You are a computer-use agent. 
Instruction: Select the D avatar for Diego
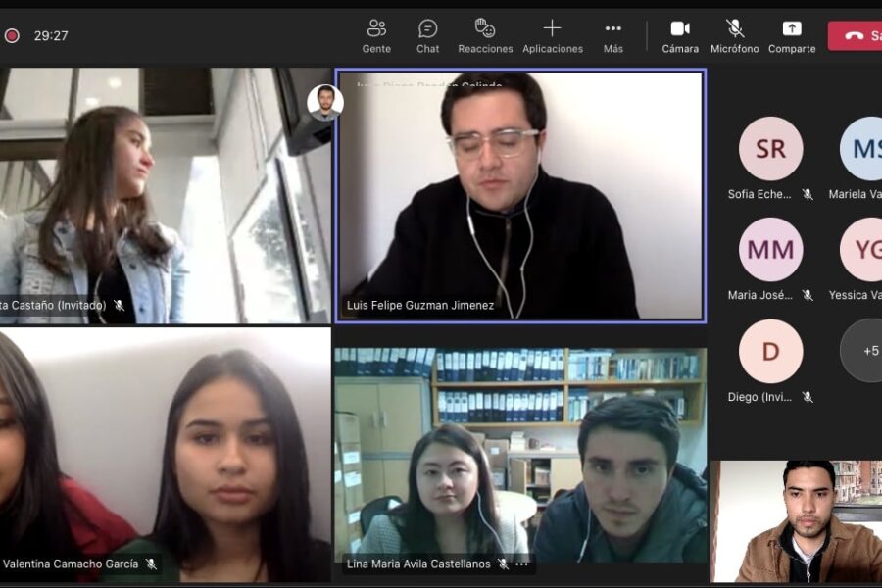tap(770, 351)
